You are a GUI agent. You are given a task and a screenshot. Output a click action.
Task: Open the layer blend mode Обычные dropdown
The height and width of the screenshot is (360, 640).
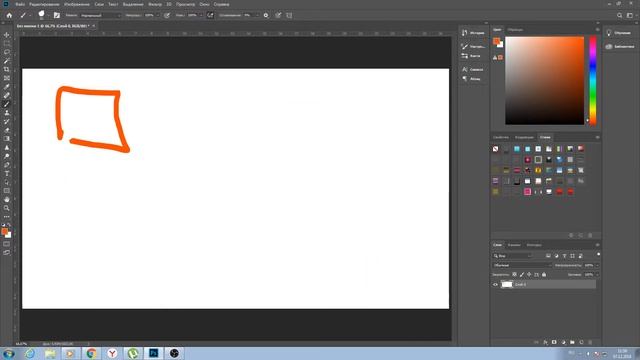coord(522,265)
